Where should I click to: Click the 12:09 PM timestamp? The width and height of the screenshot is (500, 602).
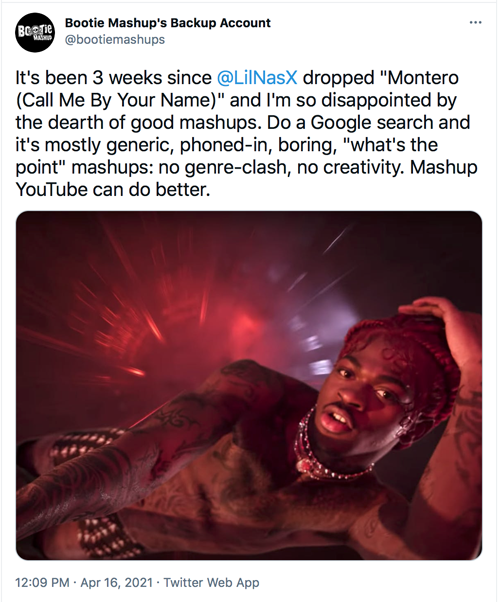coord(42,582)
